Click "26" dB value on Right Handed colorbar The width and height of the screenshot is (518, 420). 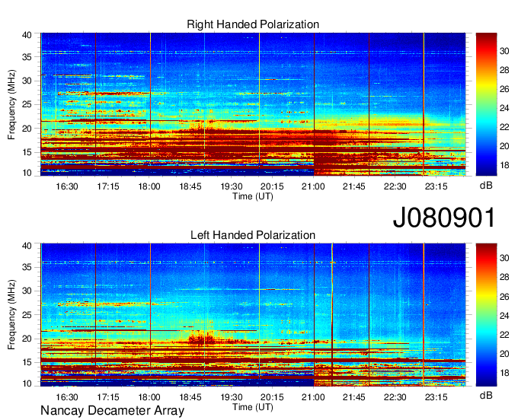(504, 90)
